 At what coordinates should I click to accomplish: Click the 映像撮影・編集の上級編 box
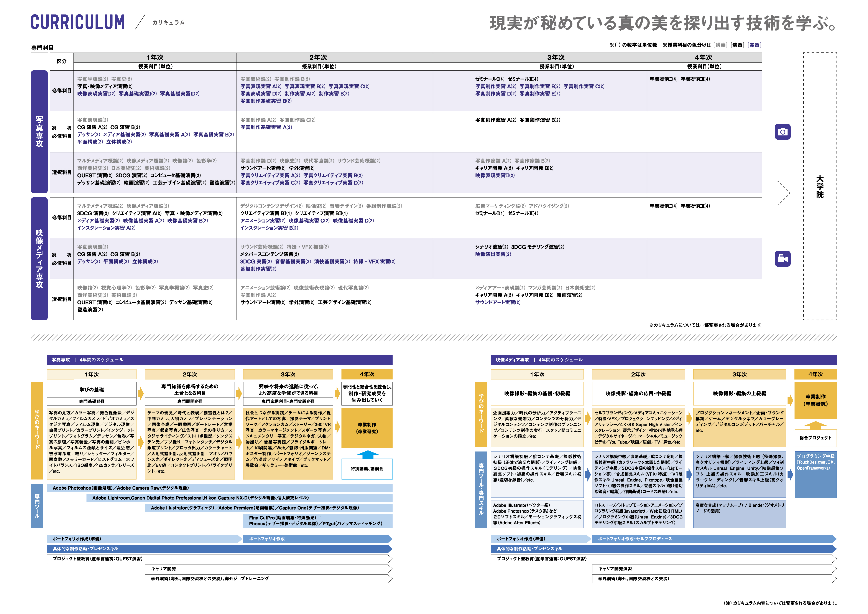[740, 394]
